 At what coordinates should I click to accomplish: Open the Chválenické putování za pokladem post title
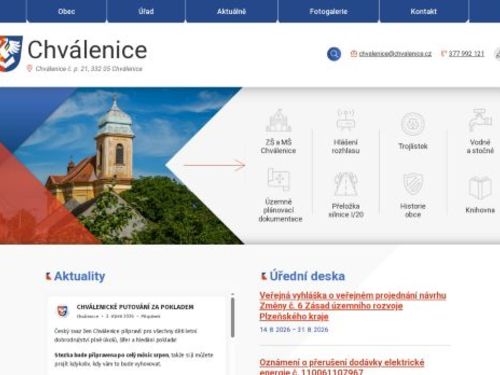pos(135,307)
